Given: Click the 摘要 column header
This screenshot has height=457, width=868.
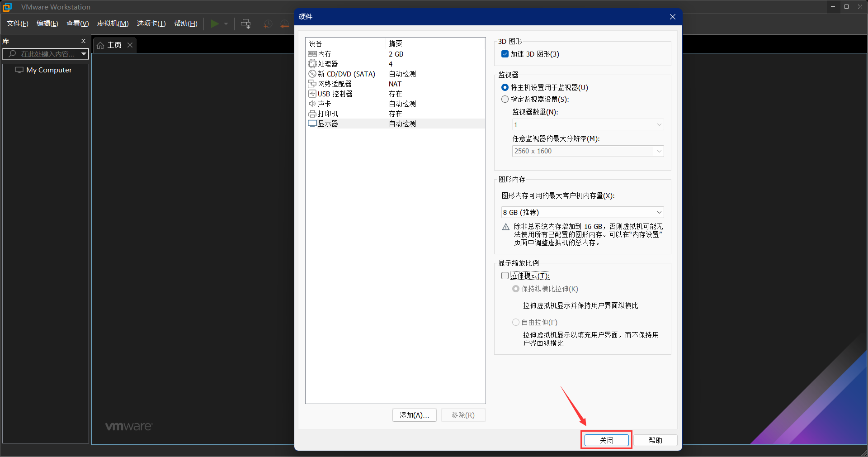Looking at the screenshot, I should (396, 43).
